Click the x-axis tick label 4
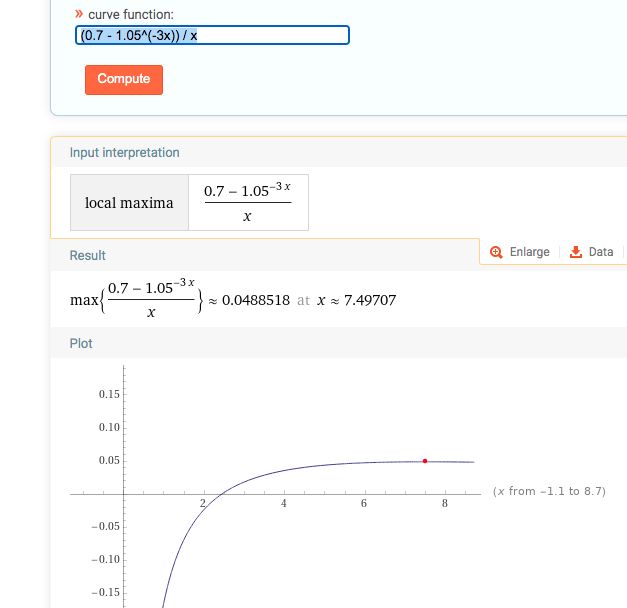 [284, 503]
